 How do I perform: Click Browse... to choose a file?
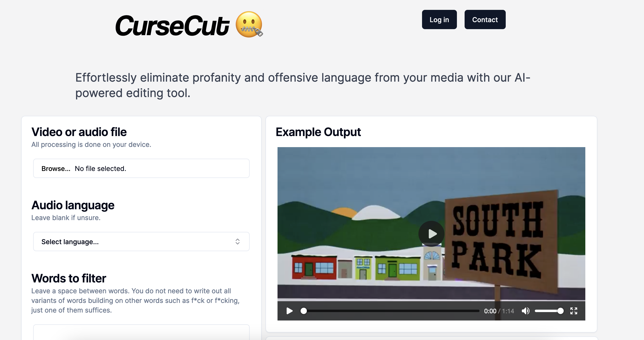(x=56, y=169)
